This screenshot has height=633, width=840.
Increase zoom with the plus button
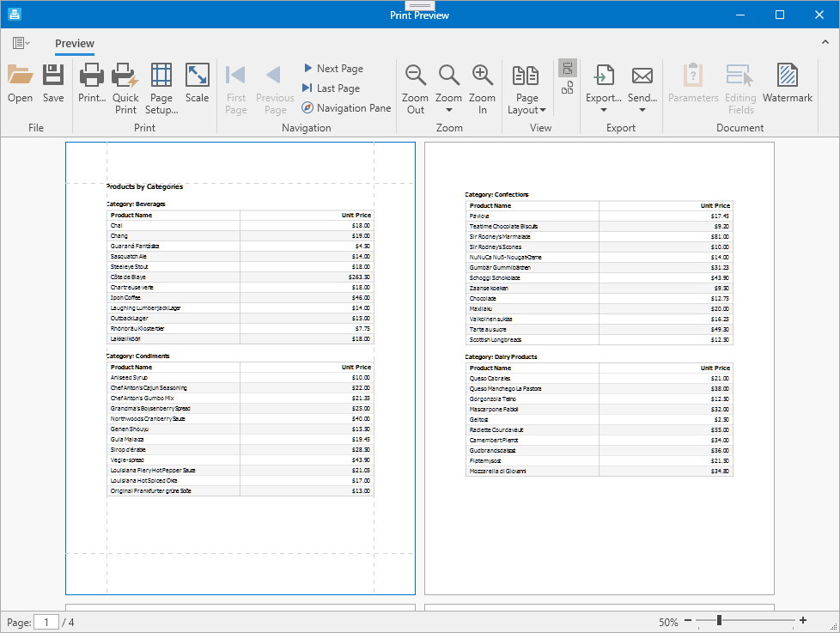click(x=803, y=620)
